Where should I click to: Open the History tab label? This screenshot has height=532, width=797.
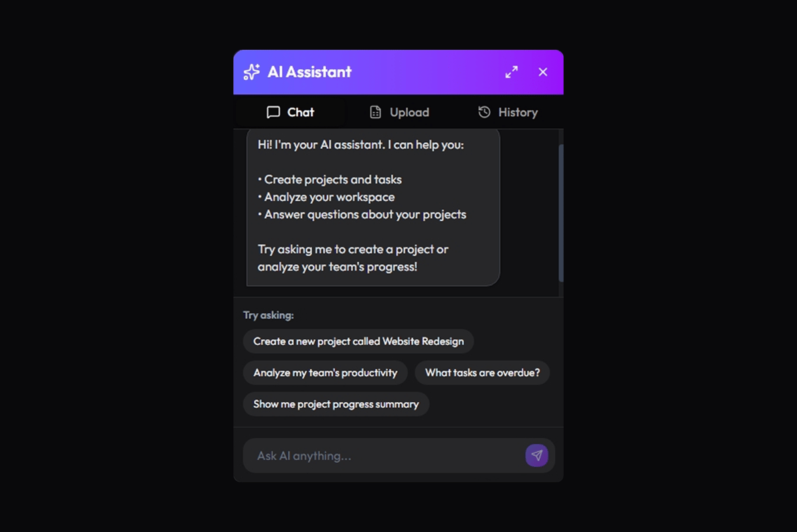[x=517, y=112]
